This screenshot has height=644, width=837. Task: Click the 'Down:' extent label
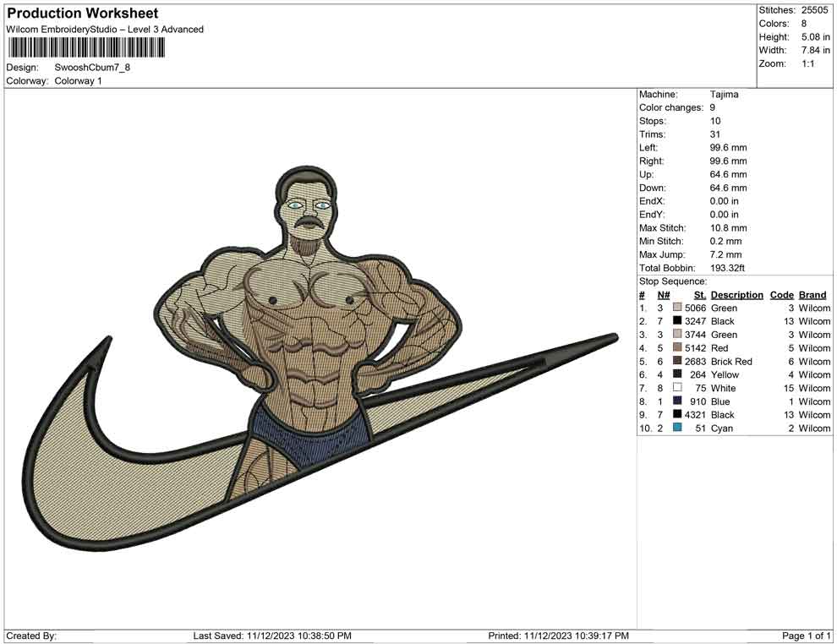click(653, 188)
